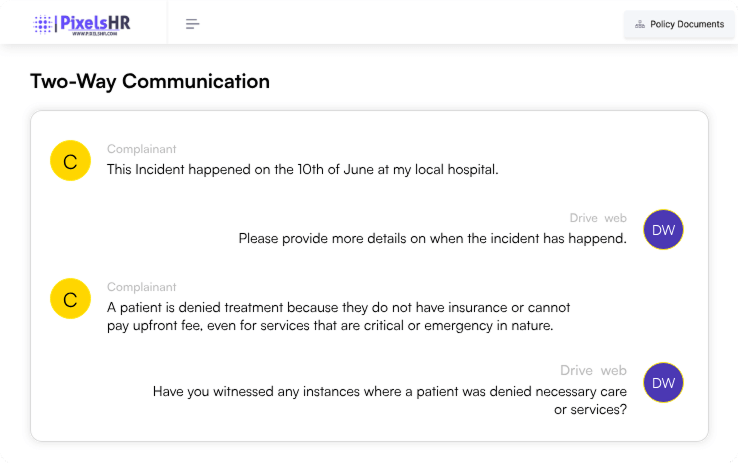This screenshot has height=463, width=738.
Task: Open the Policy Documents page
Action: pyautogui.click(x=679, y=24)
